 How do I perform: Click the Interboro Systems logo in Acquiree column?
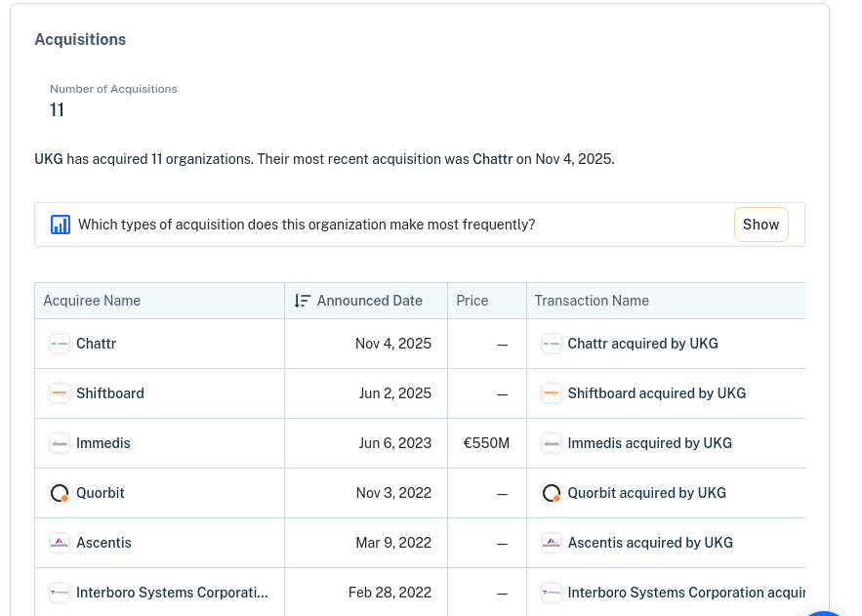tap(60, 593)
